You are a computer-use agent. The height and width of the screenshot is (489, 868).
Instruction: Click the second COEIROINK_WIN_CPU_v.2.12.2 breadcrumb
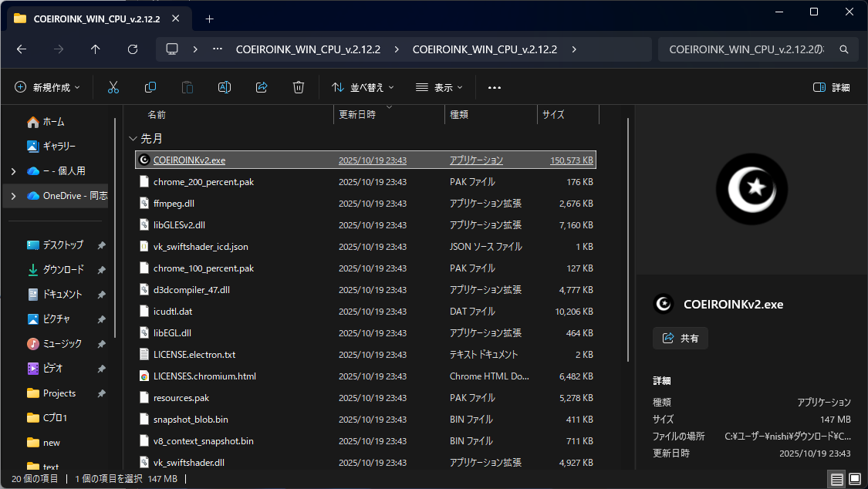485,49
